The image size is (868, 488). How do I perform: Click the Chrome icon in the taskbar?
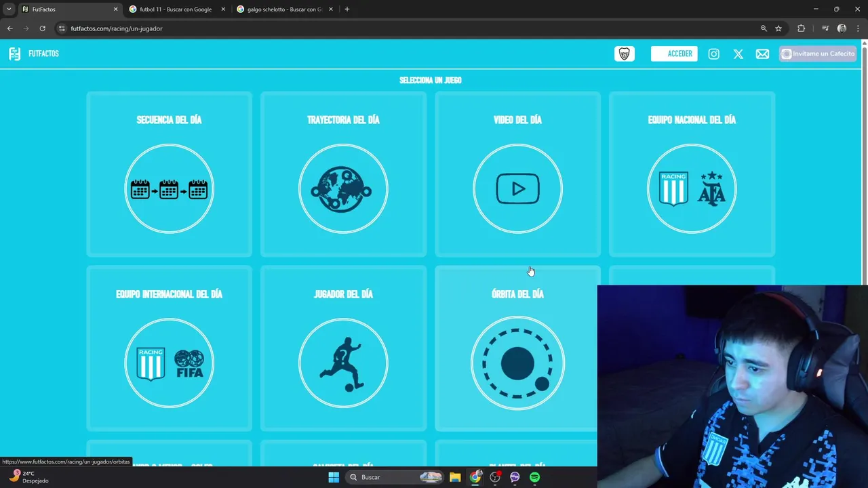(475, 477)
